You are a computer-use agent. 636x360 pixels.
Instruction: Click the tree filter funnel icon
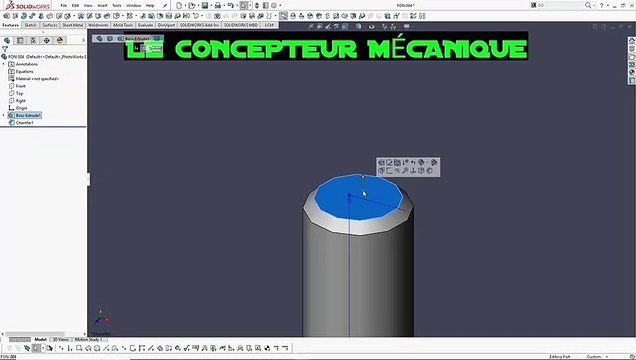(x=5, y=49)
